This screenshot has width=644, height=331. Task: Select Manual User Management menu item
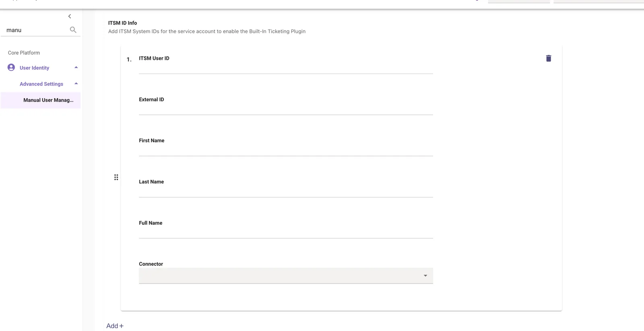41,100
